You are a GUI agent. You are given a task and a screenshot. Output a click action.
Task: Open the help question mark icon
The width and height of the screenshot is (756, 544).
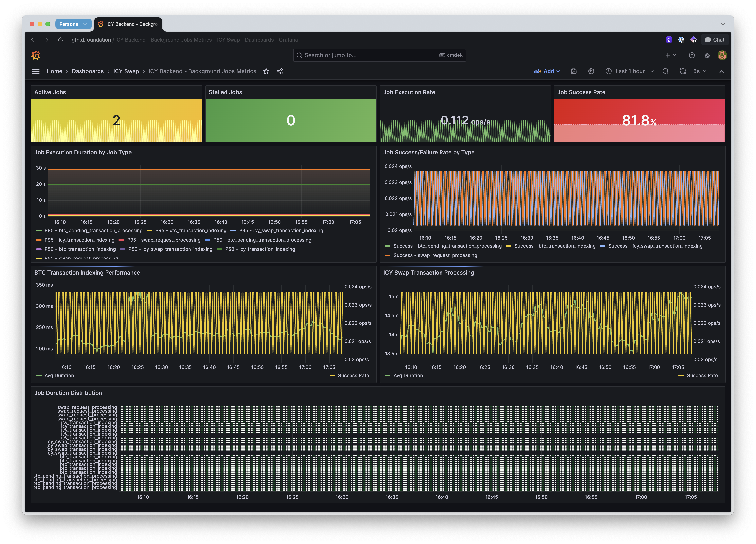pos(692,55)
